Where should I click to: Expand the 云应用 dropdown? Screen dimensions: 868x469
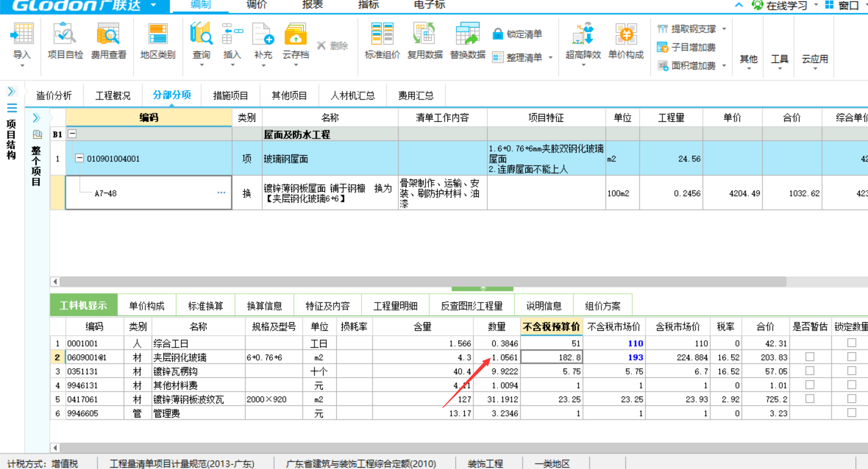(x=815, y=69)
